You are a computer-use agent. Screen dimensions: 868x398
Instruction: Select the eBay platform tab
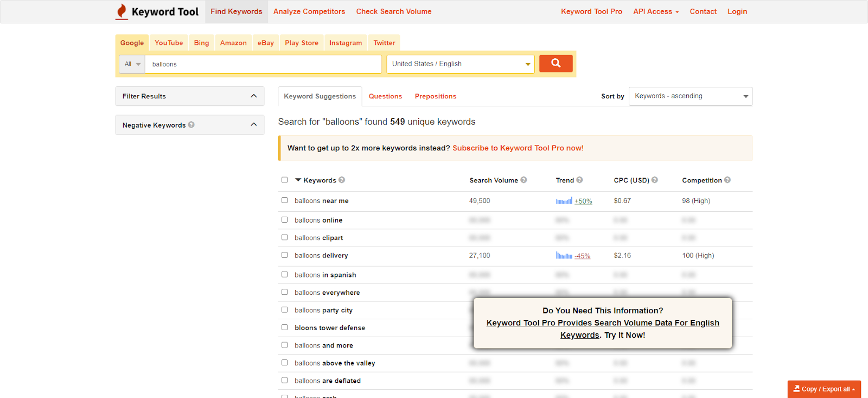pos(266,43)
